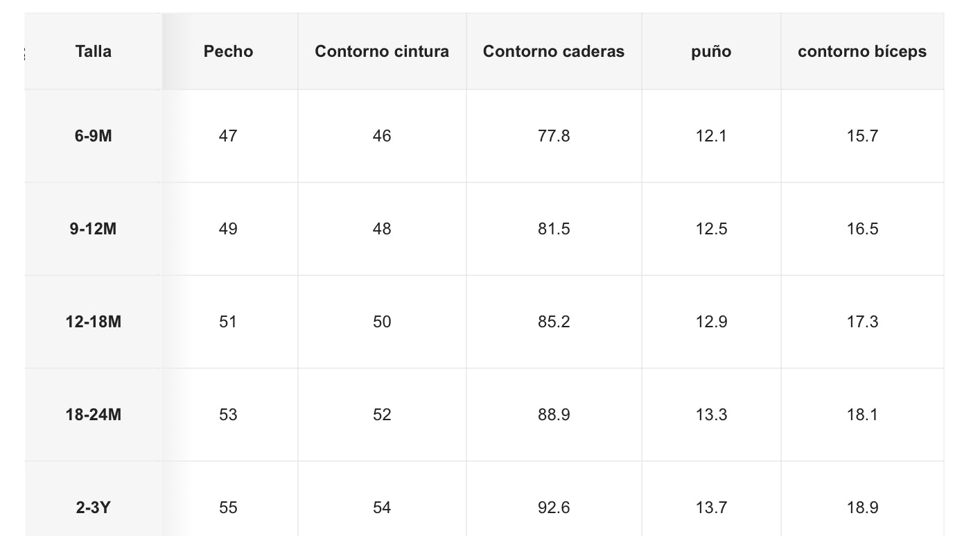Screen dimensions: 980x536
Task: Click the Pecho value 51 cell
Action: [228, 322]
